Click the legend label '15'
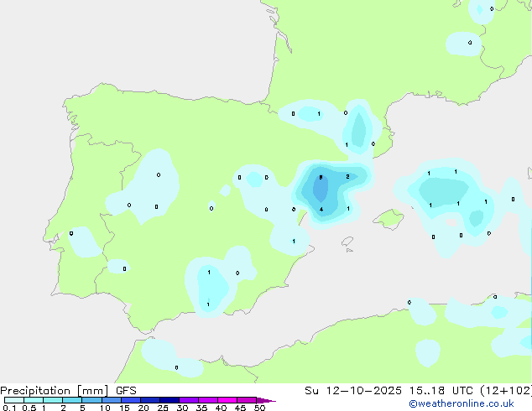Viewport: 532px width, 411px height. [x=124, y=408]
